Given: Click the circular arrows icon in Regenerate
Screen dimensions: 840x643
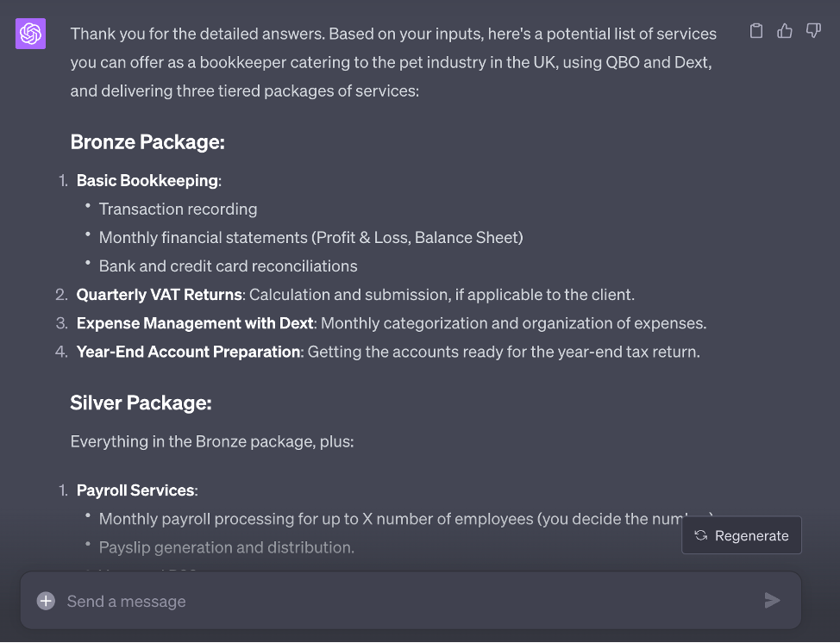Looking at the screenshot, I should pos(701,535).
